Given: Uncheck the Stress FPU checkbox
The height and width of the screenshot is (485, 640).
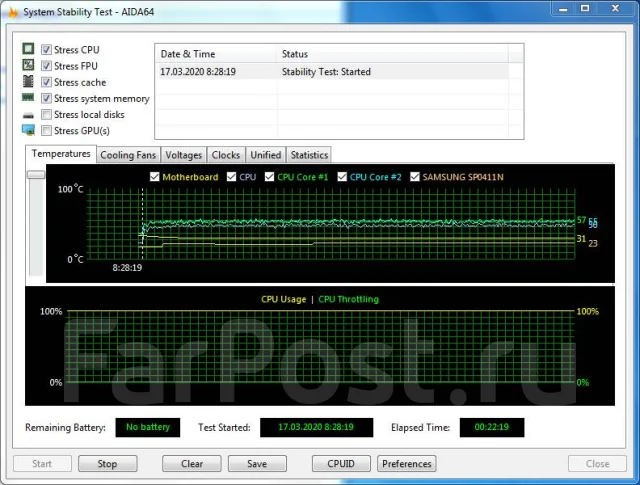Looking at the screenshot, I should coord(46,66).
